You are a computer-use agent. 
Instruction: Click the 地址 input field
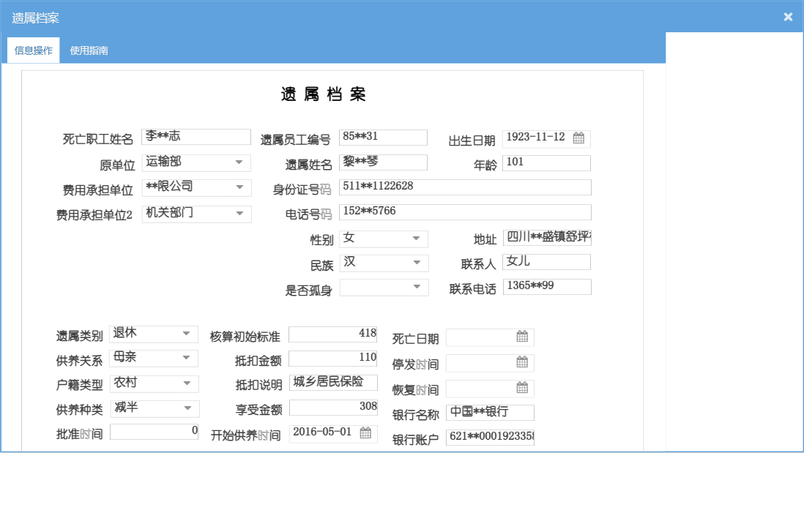[x=546, y=237]
